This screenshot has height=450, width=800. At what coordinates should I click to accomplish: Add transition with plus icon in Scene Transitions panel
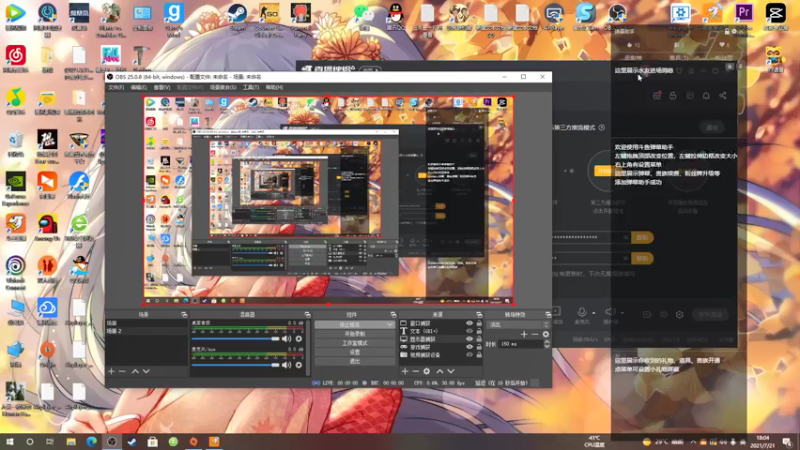524,334
